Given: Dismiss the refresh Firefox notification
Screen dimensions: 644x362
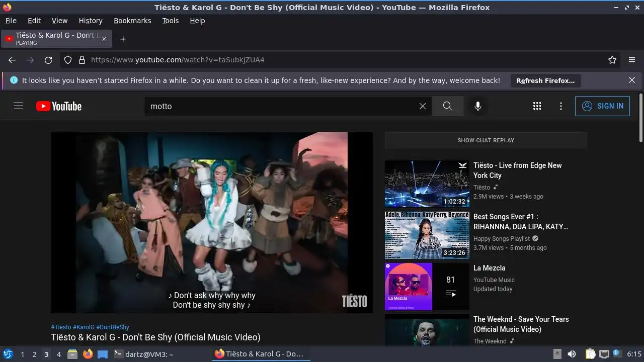Looking at the screenshot, I should tap(632, 80).
